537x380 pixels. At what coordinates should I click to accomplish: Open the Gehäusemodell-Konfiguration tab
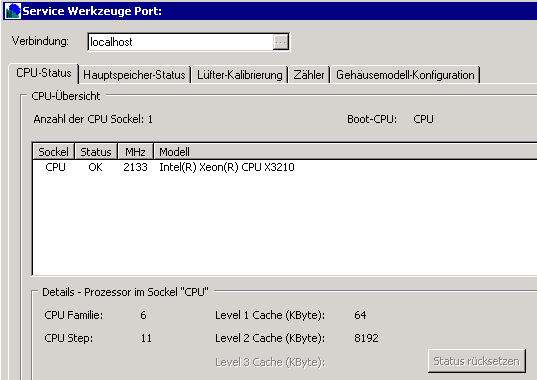(x=405, y=75)
